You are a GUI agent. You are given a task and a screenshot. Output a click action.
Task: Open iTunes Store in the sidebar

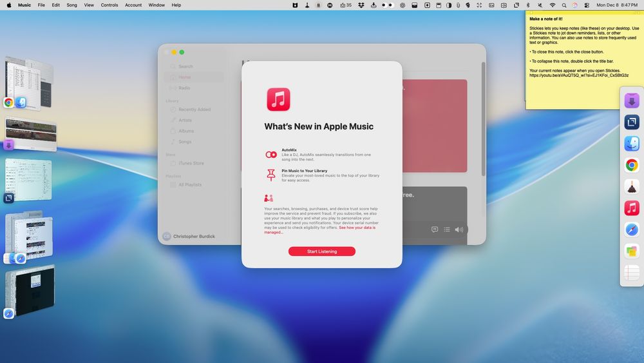pos(193,163)
